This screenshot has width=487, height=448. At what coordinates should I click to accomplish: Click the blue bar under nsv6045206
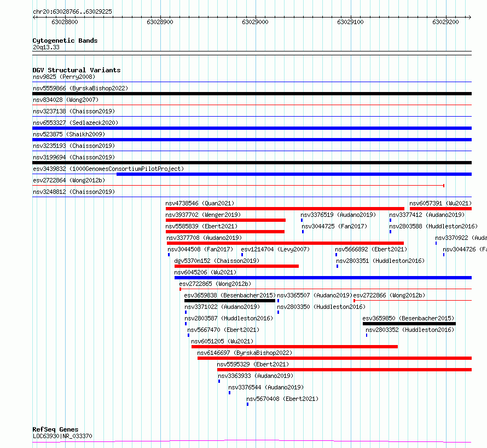323,278
